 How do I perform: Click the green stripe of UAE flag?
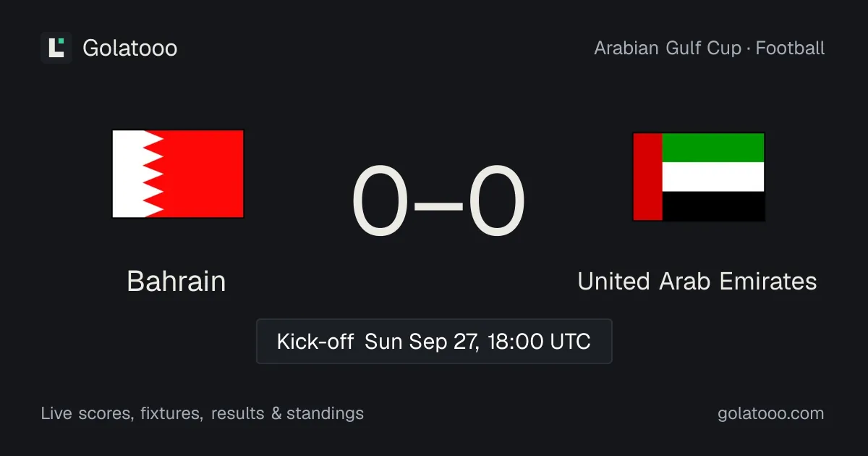[x=713, y=147]
